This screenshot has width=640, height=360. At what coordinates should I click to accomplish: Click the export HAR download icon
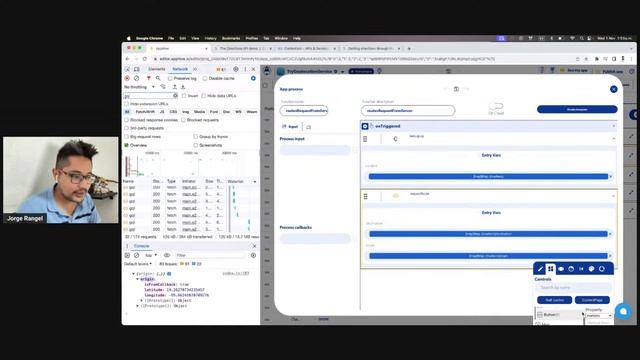click(183, 87)
